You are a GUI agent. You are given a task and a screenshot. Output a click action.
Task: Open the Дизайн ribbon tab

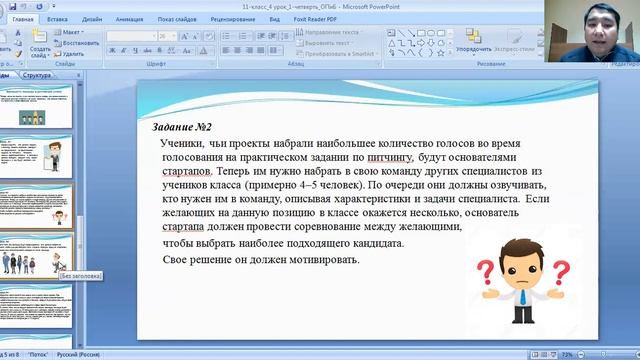click(91, 19)
